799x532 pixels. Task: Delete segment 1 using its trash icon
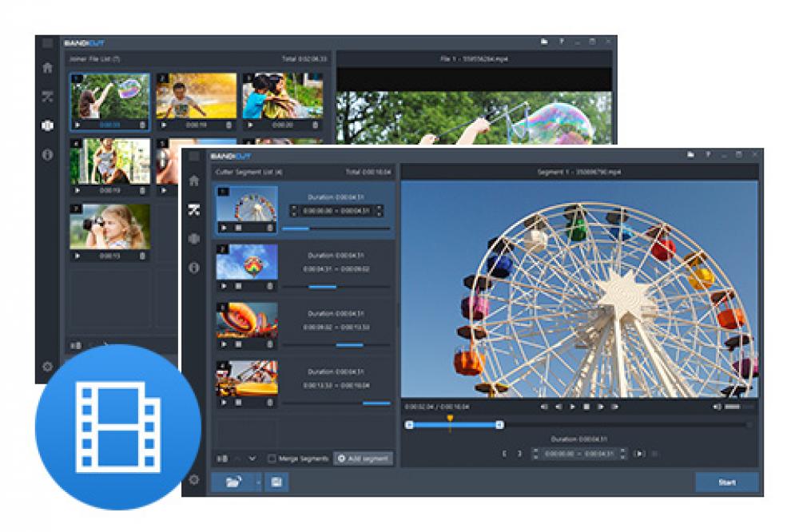pos(269,227)
